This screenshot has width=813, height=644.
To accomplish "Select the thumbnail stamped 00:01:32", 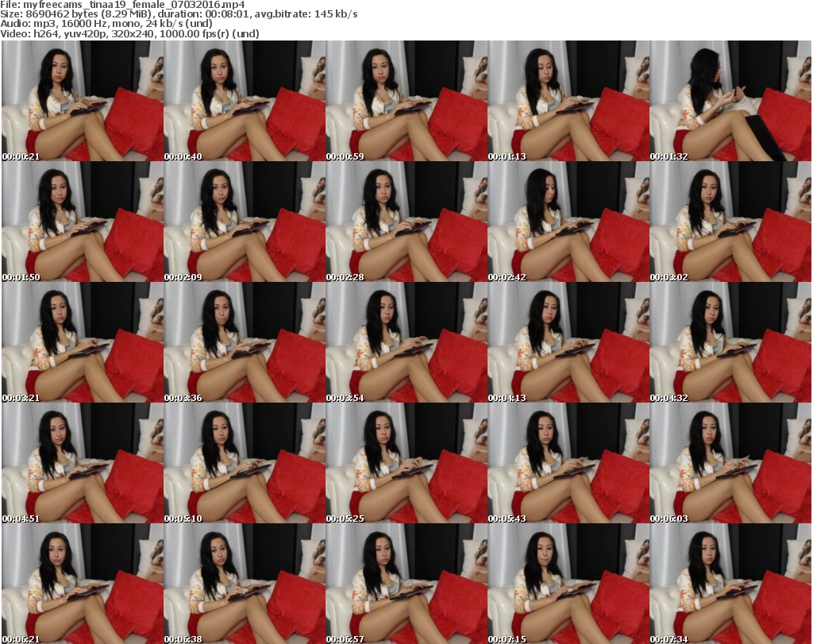I will coord(730,101).
